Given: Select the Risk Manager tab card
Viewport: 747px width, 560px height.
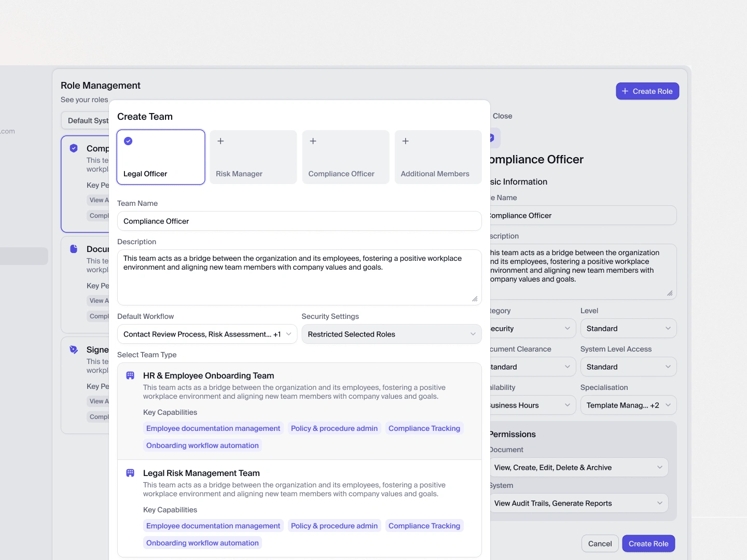Looking at the screenshot, I should click(x=253, y=157).
